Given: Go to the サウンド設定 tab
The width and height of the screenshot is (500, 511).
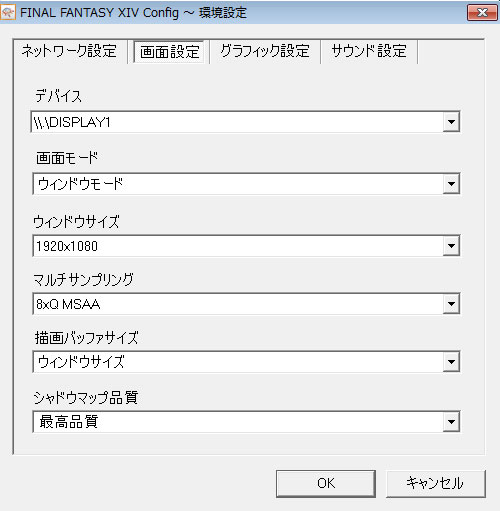Looking at the screenshot, I should point(369,51).
